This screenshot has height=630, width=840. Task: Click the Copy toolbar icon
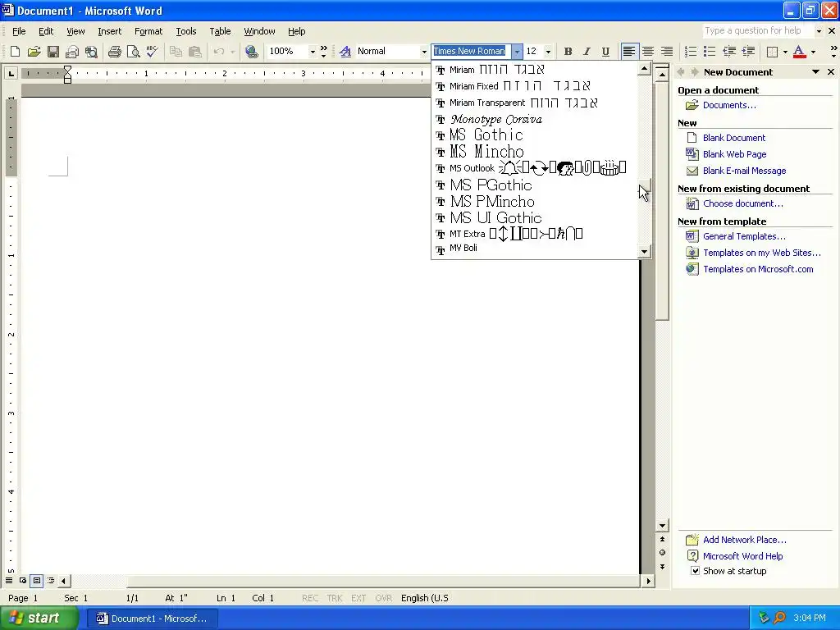point(176,52)
